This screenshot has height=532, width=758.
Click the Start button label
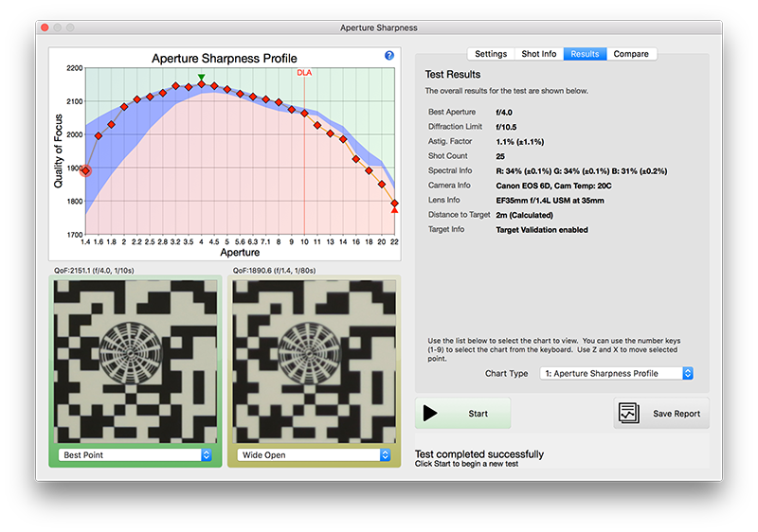[x=478, y=414]
